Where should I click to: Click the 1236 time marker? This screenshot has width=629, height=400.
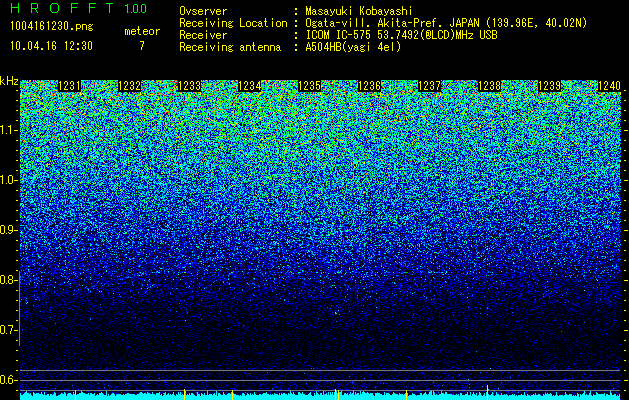click(x=369, y=86)
